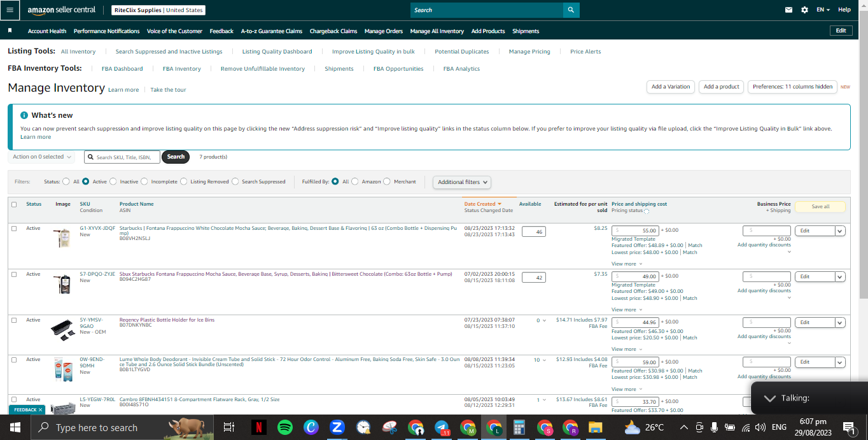Open the messages envelope icon

789,10
